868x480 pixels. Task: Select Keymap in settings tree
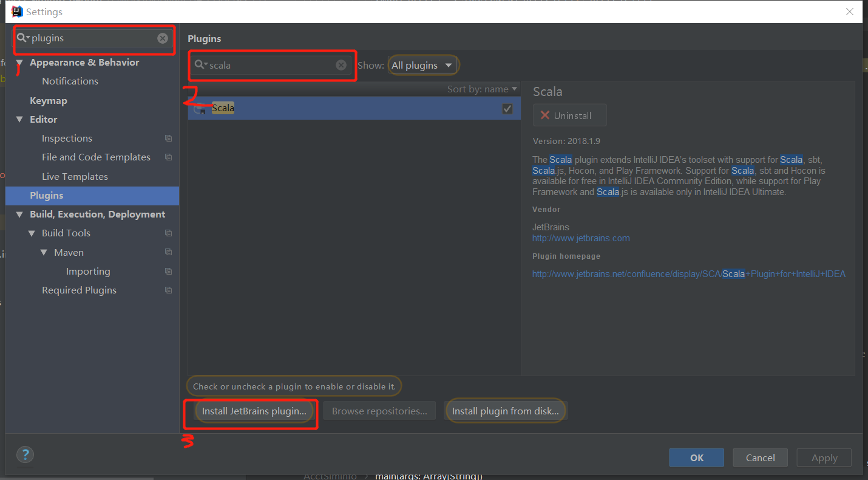pyautogui.click(x=49, y=101)
